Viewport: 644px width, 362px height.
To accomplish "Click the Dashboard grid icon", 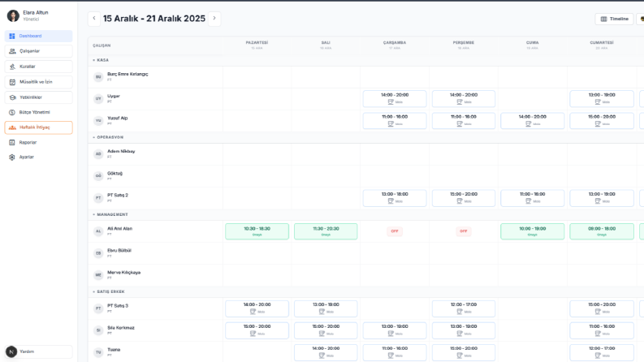I will pyautogui.click(x=12, y=36).
